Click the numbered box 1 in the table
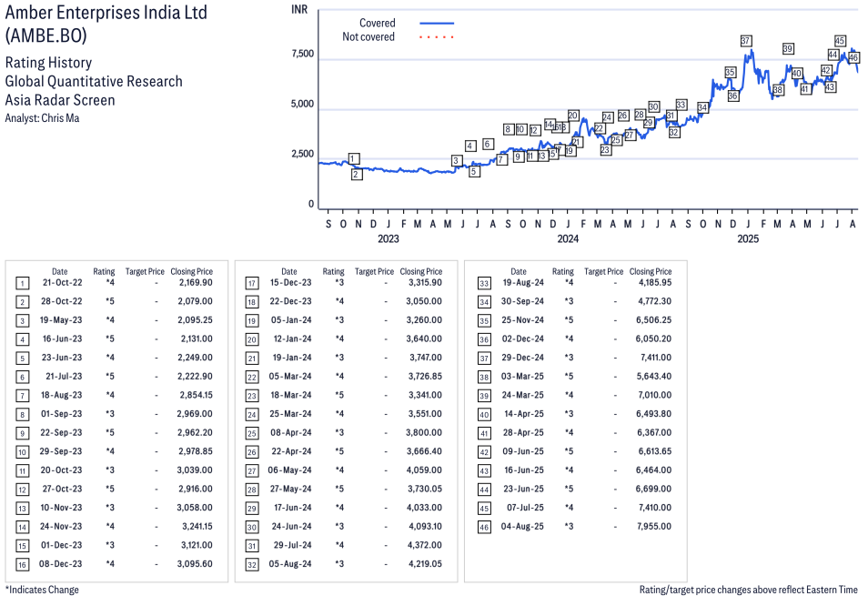The height and width of the screenshot is (596, 868). [x=22, y=284]
